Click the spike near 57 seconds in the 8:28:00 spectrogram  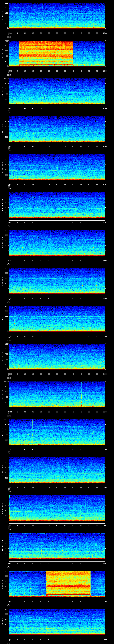coord(100,546)
